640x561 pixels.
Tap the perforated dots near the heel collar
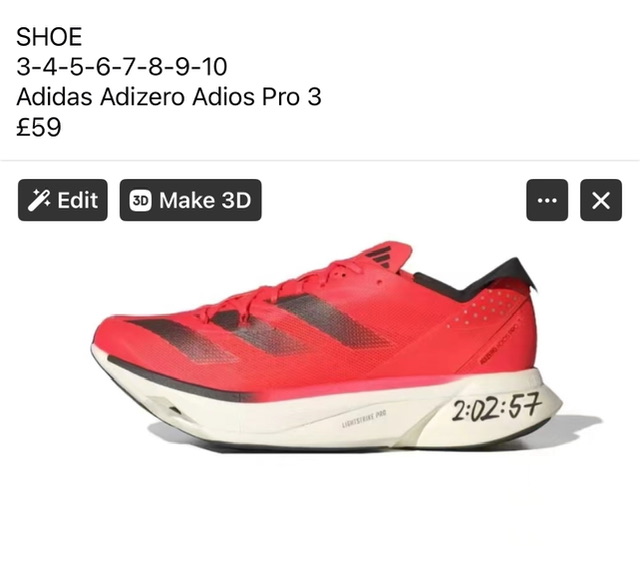pos(484,308)
